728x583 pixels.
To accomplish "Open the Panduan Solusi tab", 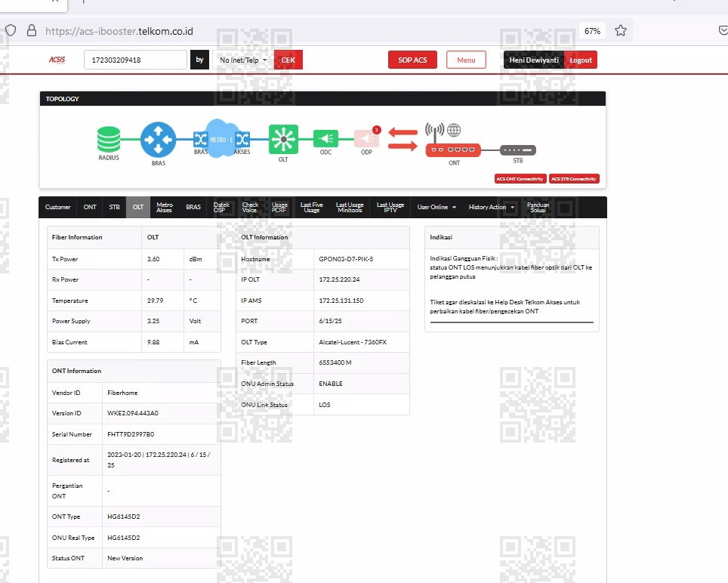I will pyautogui.click(x=538, y=207).
